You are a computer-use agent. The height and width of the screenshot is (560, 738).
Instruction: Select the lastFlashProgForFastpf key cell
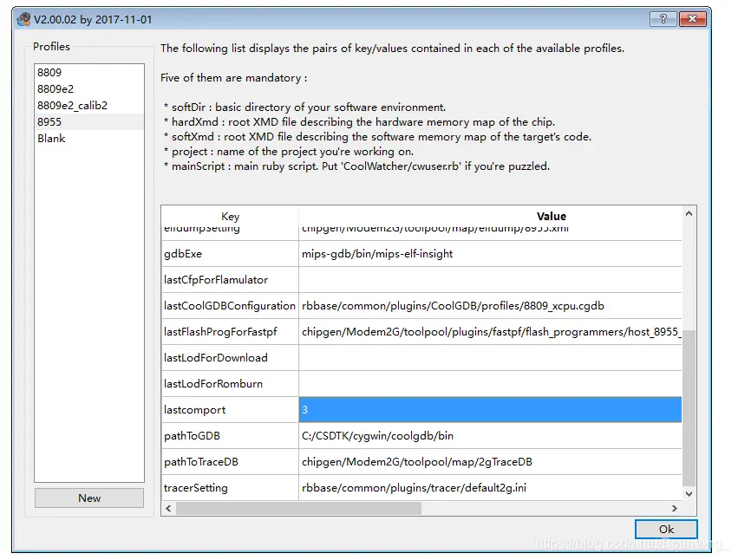click(230, 332)
